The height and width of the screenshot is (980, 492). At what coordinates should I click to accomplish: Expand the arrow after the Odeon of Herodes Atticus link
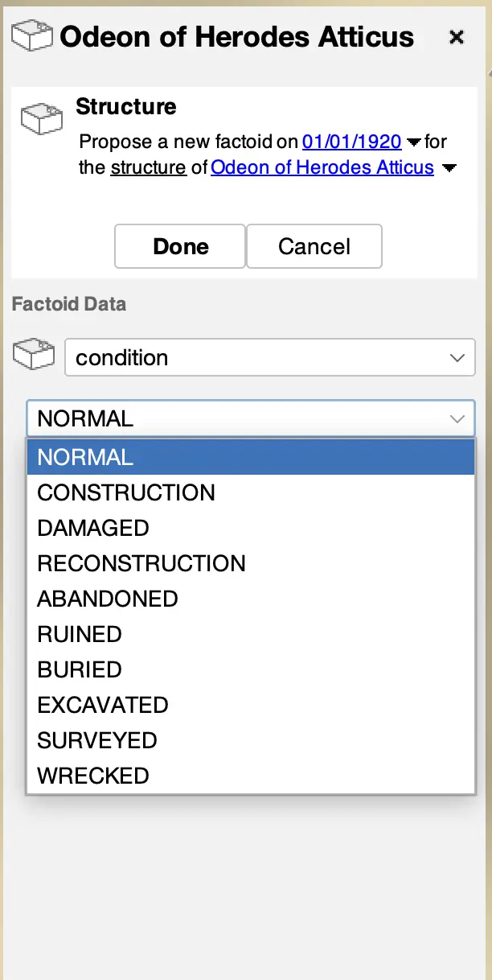click(x=449, y=168)
